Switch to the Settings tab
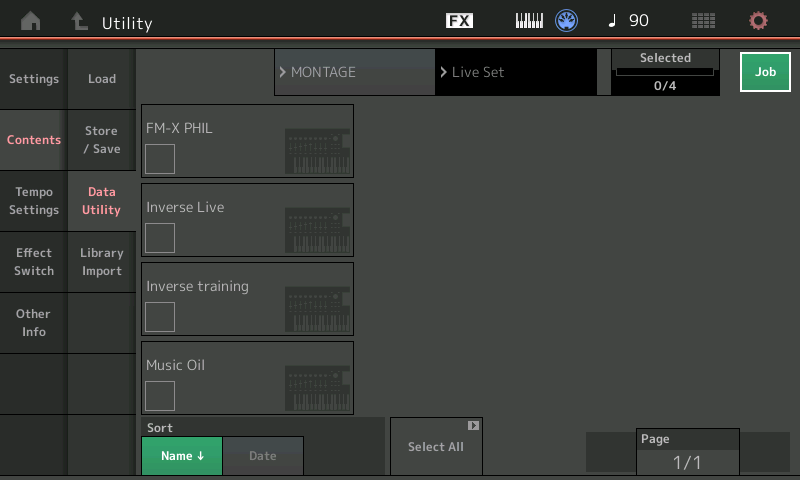The height and width of the screenshot is (480, 800). click(x=34, y=79)
